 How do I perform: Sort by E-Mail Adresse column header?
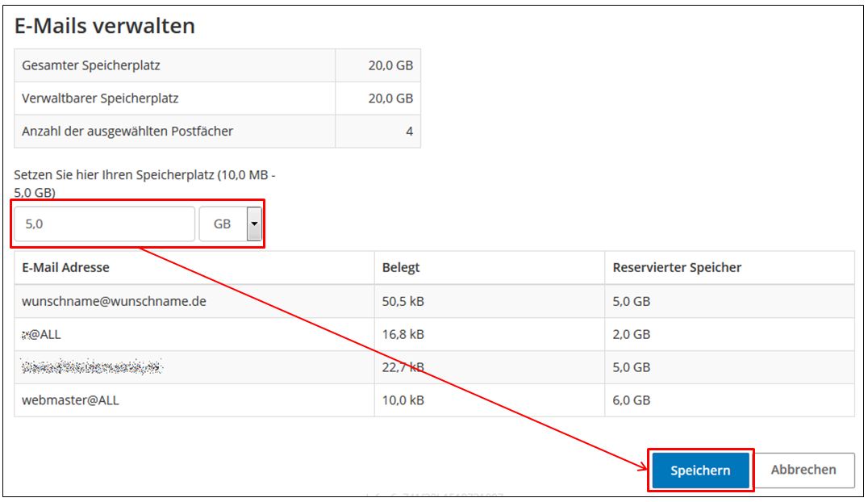click(x=66, y=267)
